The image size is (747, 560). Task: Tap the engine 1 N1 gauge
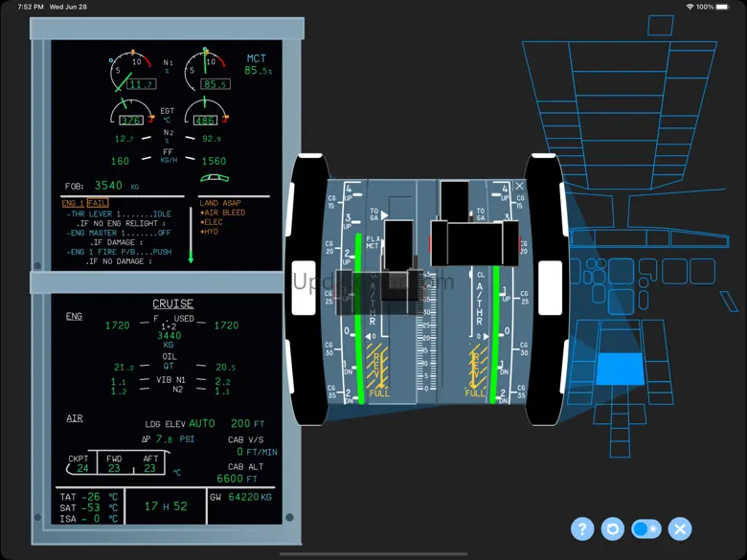coord(131,71)
